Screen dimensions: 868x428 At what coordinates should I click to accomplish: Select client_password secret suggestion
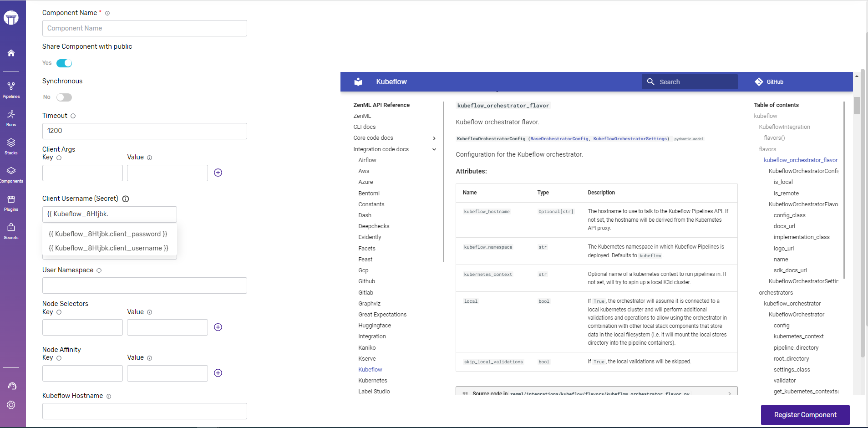108,234
